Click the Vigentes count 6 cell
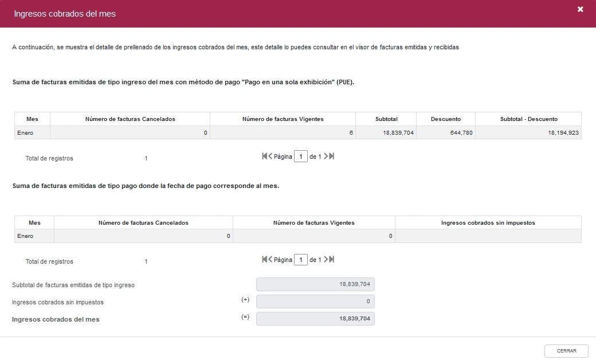Image resolution: width=596 pixels, height=364 pixels. click(283, 133)
